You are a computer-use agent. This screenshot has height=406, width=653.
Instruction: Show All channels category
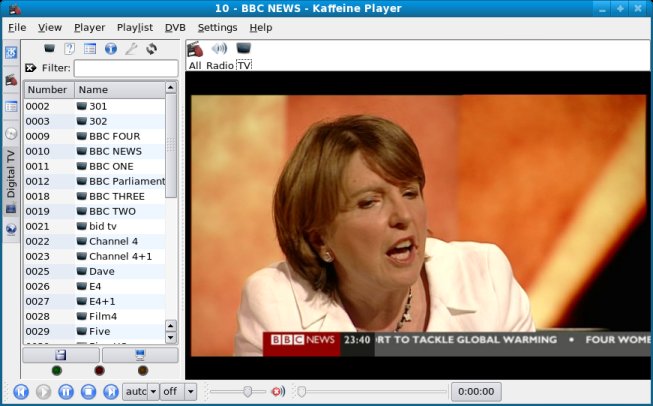(x=195, y=56)
